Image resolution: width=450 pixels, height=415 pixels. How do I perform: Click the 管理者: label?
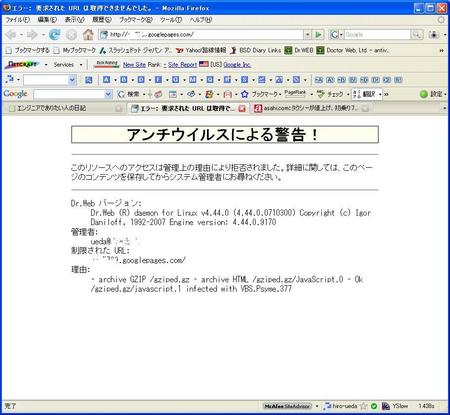coord(85,232)
